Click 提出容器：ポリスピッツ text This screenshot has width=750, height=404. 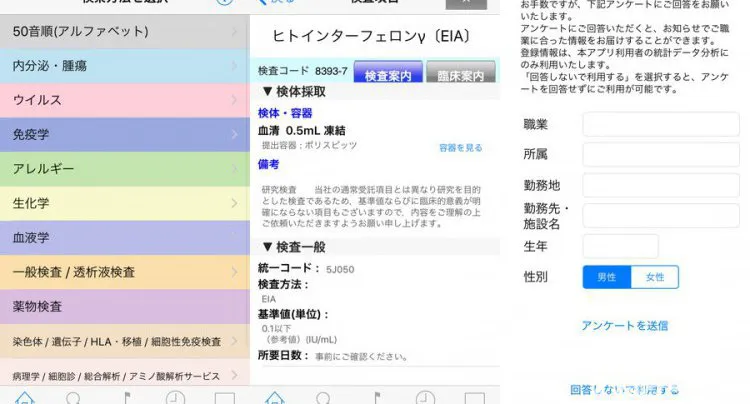(309, 145)
